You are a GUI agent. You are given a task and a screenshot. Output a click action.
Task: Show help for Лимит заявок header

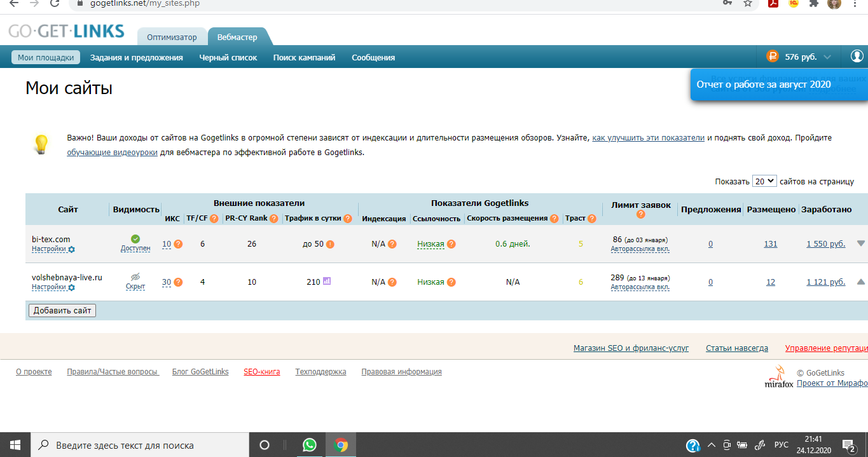640,214
